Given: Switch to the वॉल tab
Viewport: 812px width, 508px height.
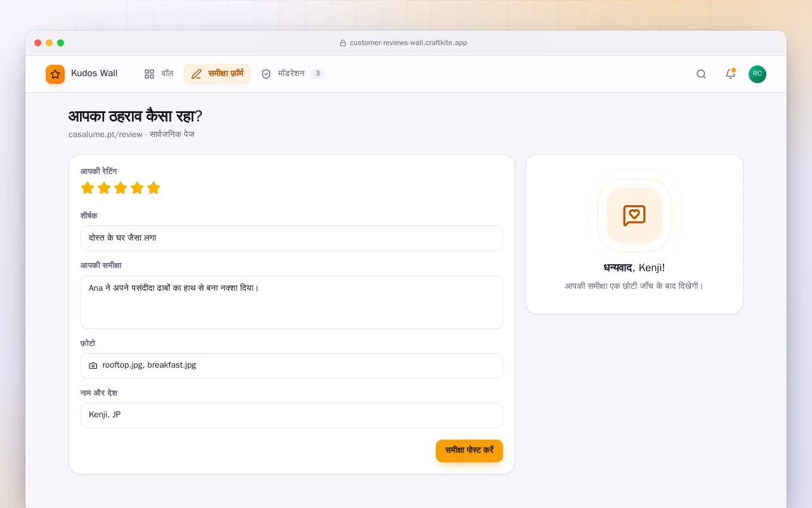Looking at the screenshot, I should pos(159,74).
